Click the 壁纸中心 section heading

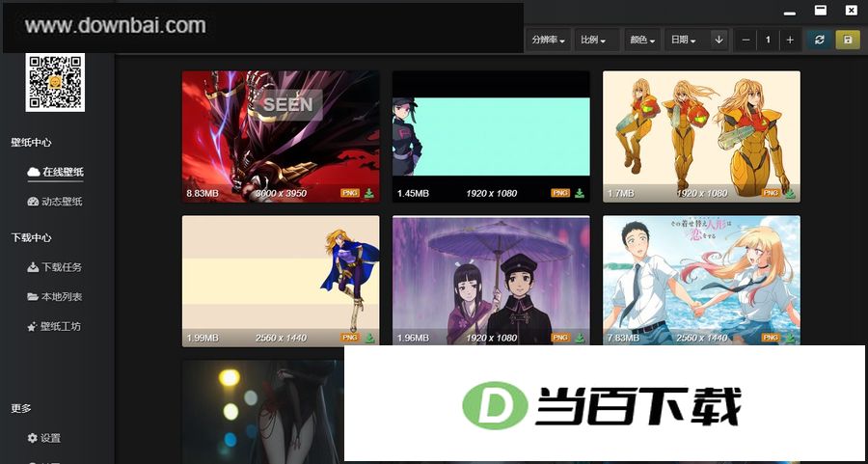coord(31,143)
